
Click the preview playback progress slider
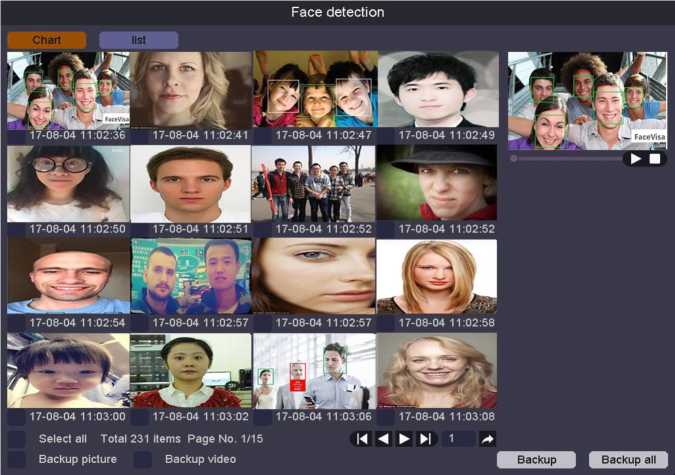coord(565,158)
